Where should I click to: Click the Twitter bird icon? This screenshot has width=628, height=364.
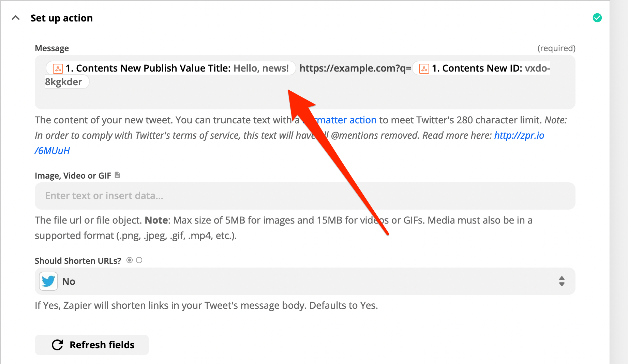pos(48,281)
